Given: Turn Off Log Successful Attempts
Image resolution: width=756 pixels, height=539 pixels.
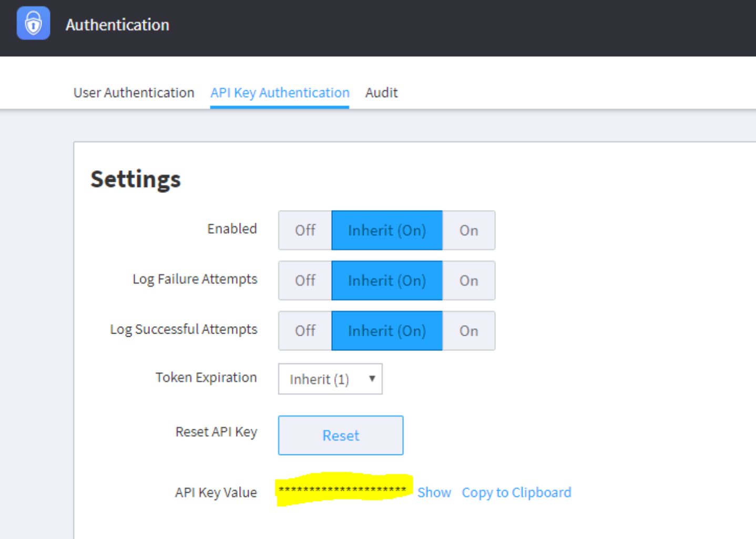Looking at the screenshot, I should click(x=305, y=331).
